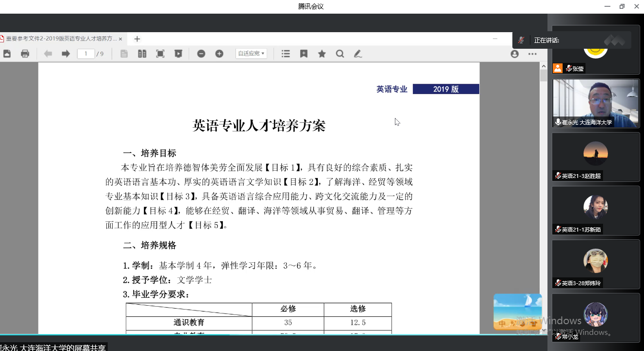Minimize the embedded PDF viewer window
The height and width of the screenshot is (351, 644).
[x=495, y=39]
